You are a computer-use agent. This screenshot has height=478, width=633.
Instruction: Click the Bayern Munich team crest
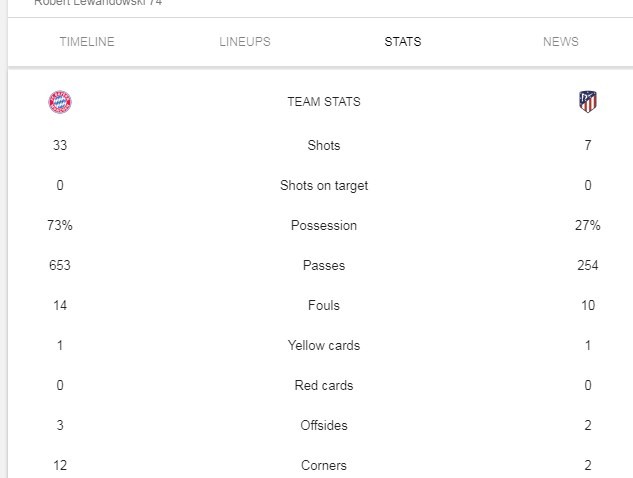coord(60,102)
